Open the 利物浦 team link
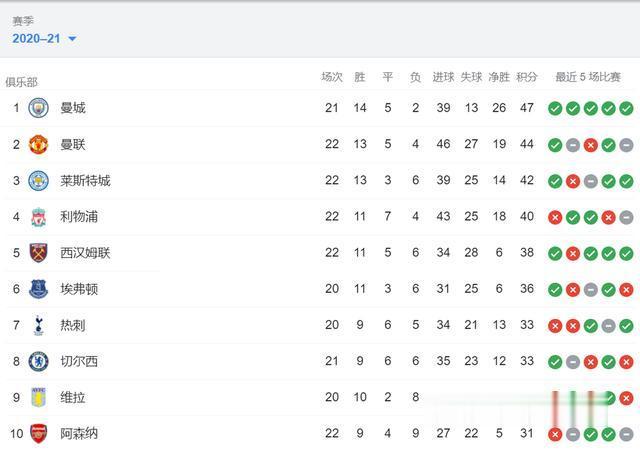640x451 pixels. click(79, 217)
